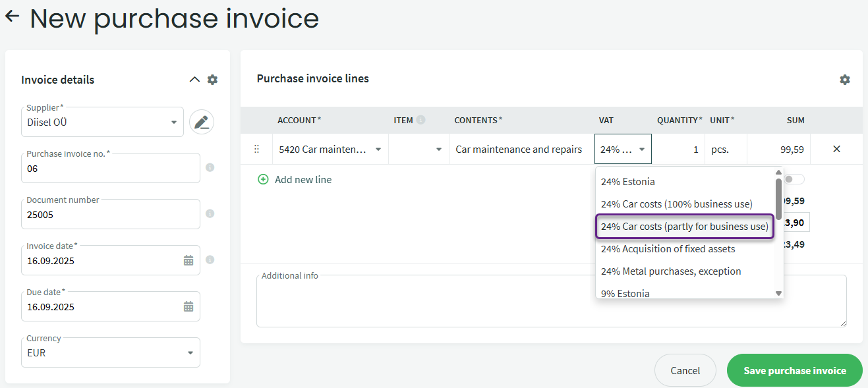Image resolution: width=868 pixels, height=388 pixels.
Task: Collapse the Invoice details panel
Action: coord(194,80)
